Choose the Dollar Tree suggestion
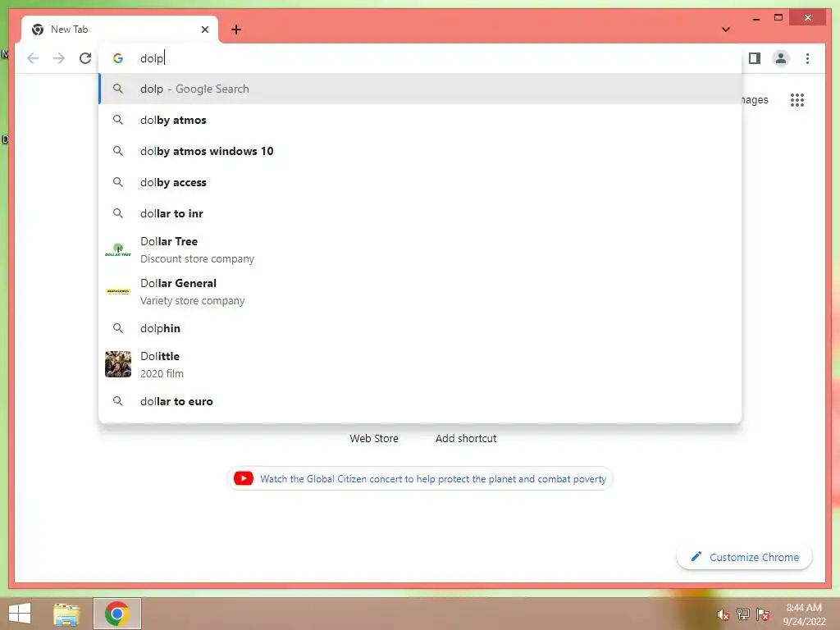The image size is (840, 630). [421, 249]
